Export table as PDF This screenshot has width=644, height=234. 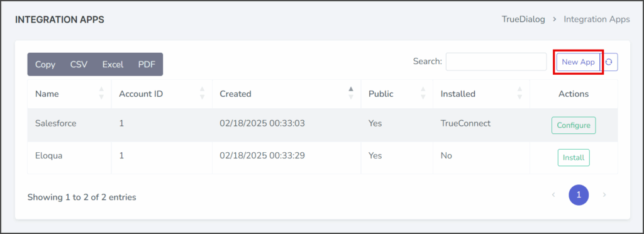pyautogui.click(x=147, y=64)
